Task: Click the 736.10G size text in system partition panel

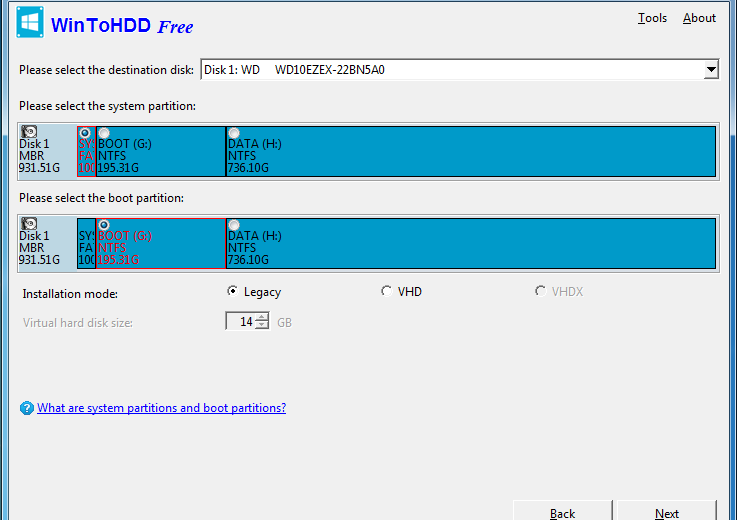Action: click(x=248, y=168)
